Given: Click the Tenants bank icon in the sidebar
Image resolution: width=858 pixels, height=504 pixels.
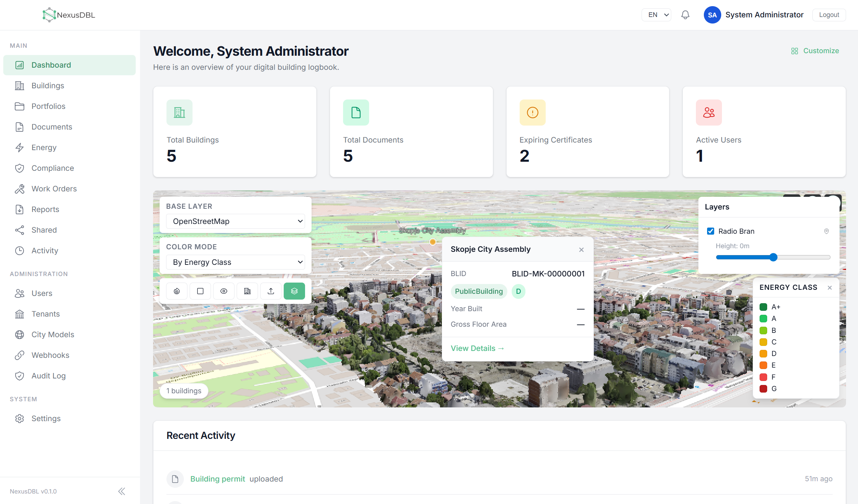Looking at the screenshot, I should (20, 314).
